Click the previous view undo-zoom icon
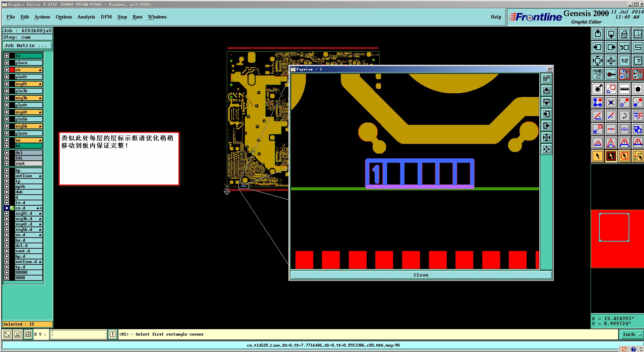 tap(625, 47)
